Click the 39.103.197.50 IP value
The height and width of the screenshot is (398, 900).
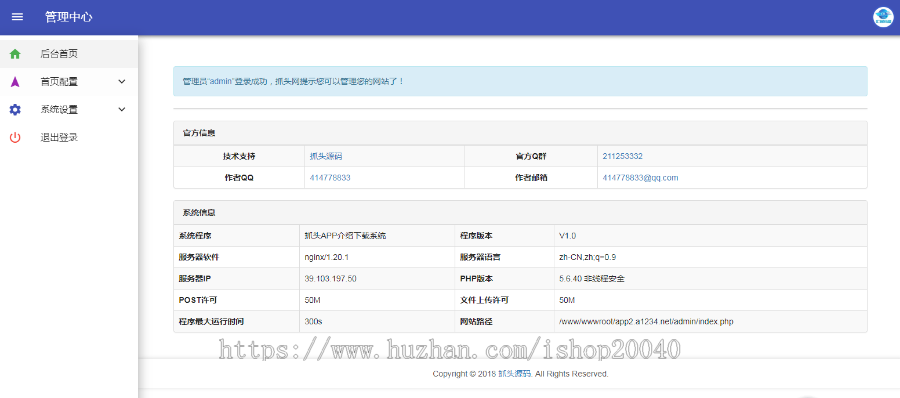click(x=331, y=279)
